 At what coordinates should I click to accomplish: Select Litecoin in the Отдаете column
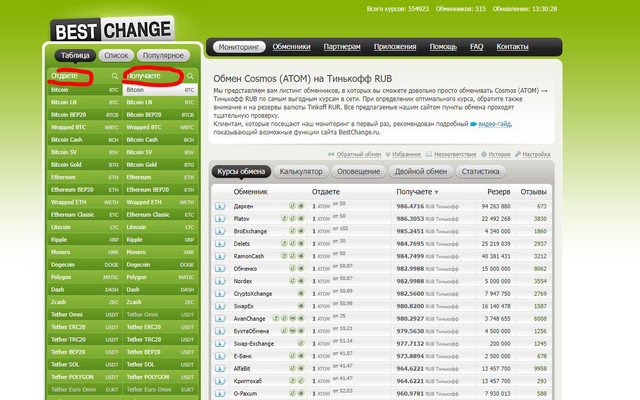click(x=84, y=227)
